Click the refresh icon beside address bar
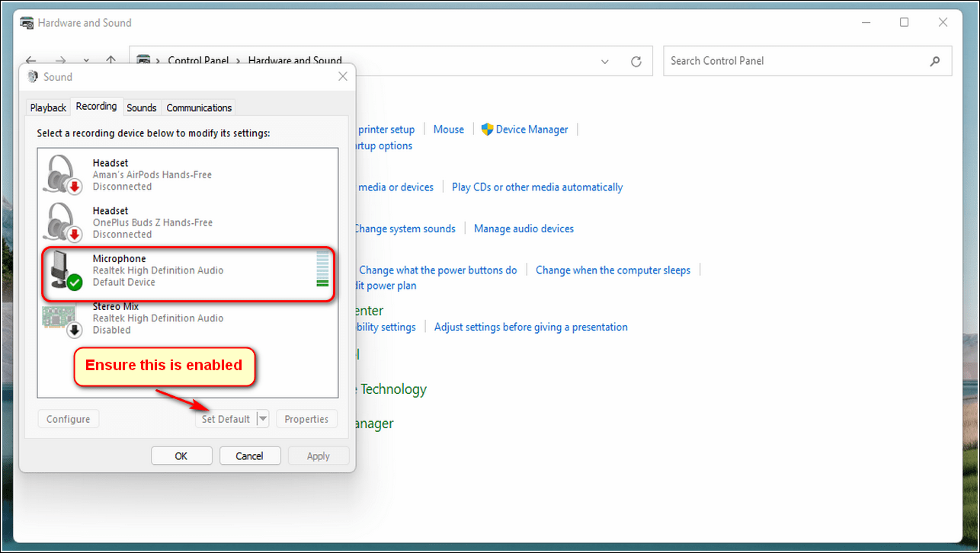The width and height of the screenshot is (980, 553). [636, 61]
